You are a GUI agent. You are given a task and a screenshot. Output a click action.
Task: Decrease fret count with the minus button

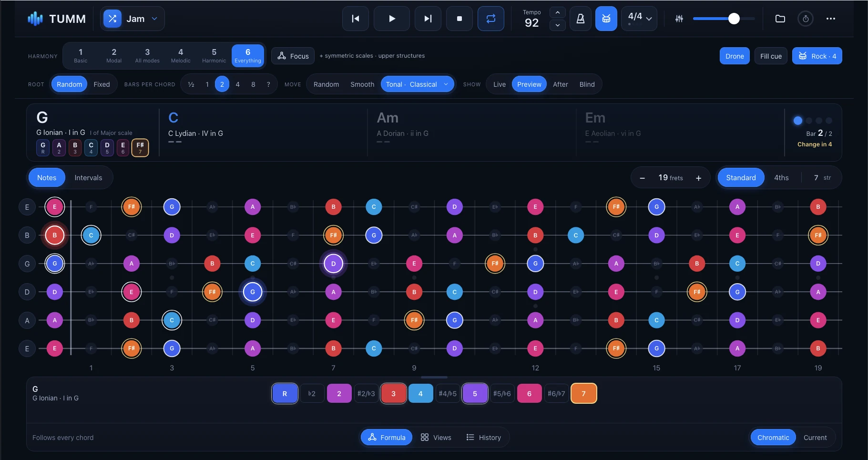pyautogui.click(x=642, y=178)
